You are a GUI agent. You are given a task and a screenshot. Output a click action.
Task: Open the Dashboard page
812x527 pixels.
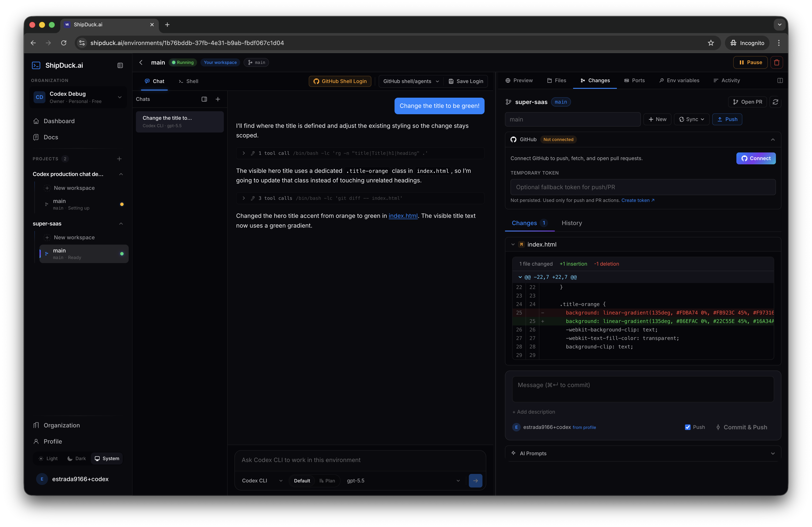point(59,121)
